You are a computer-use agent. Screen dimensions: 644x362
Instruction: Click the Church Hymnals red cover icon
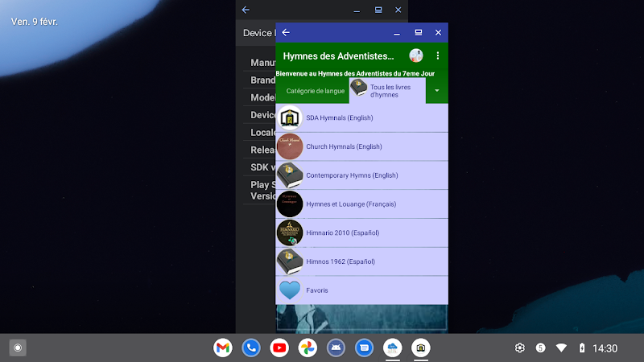tap(290, 146)
